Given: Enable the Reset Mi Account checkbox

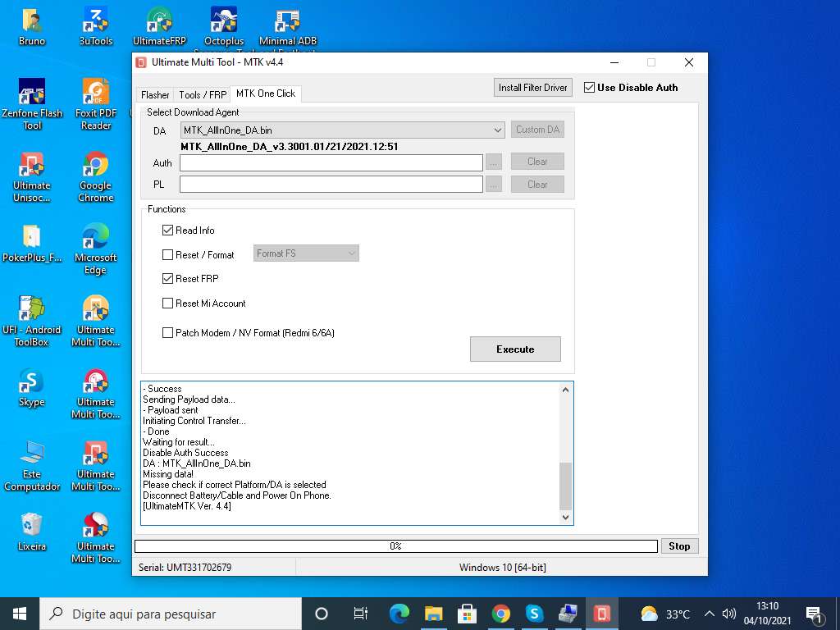Looking at the screenshot, I should point(167,304).
